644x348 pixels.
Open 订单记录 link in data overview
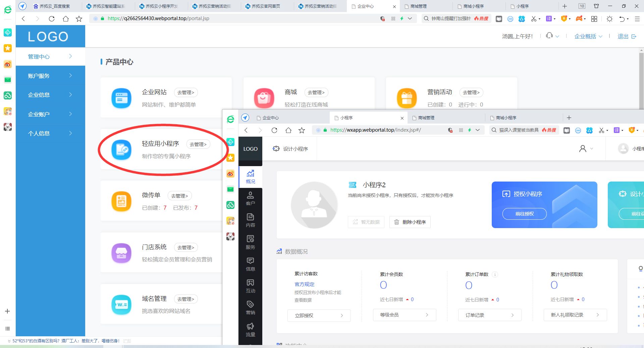coord(489,315)
